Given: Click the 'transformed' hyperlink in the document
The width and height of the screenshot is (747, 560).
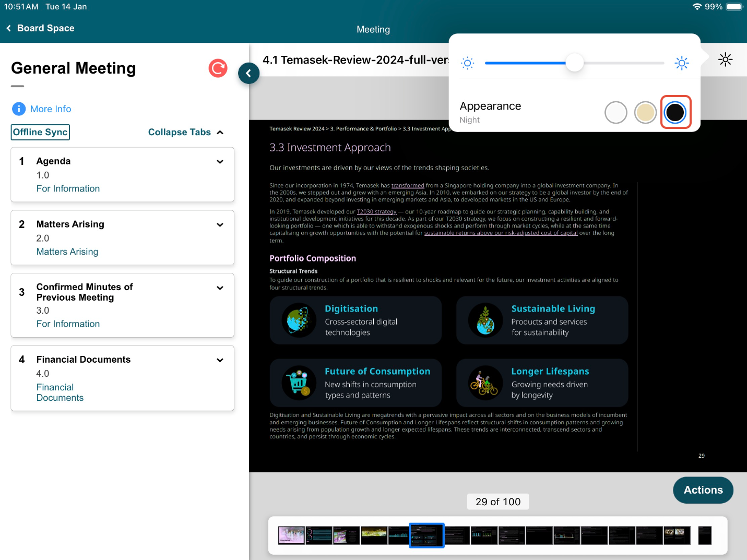Looking at the screenshot, I should pyautogui.click(x=408, y=185).
